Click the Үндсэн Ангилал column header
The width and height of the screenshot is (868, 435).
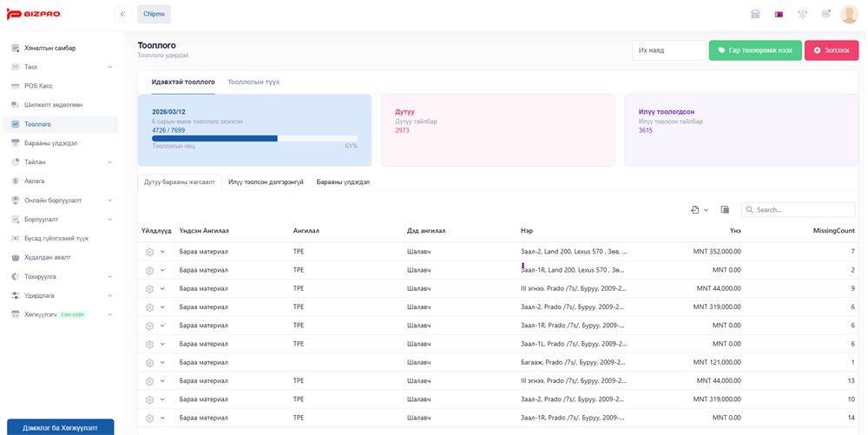[x=204, y=231]
